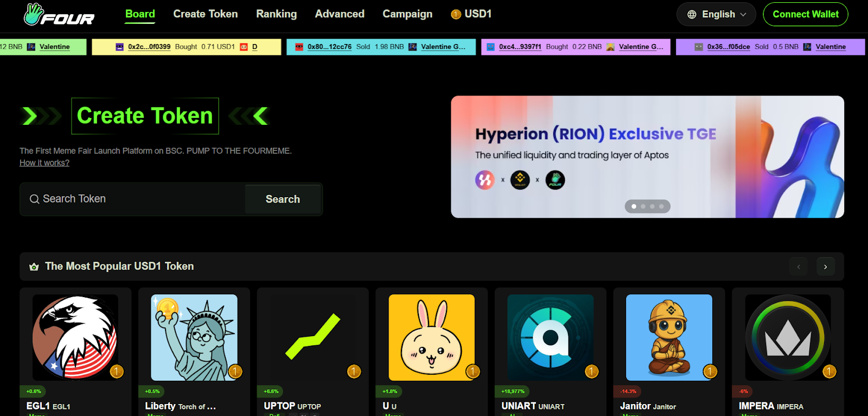Click the USD1 coin icon in the navigation
The width and height of the screenshot is (868, 416).
456,15
